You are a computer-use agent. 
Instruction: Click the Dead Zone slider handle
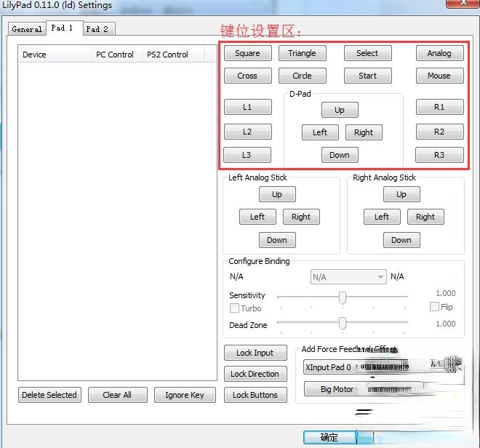point(343,323)
